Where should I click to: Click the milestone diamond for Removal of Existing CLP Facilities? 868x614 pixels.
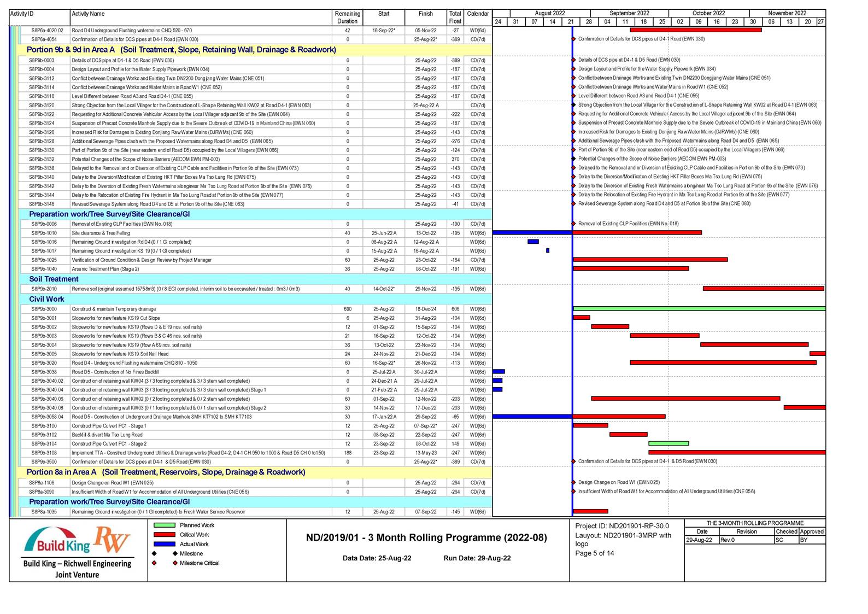pos(573,224)
